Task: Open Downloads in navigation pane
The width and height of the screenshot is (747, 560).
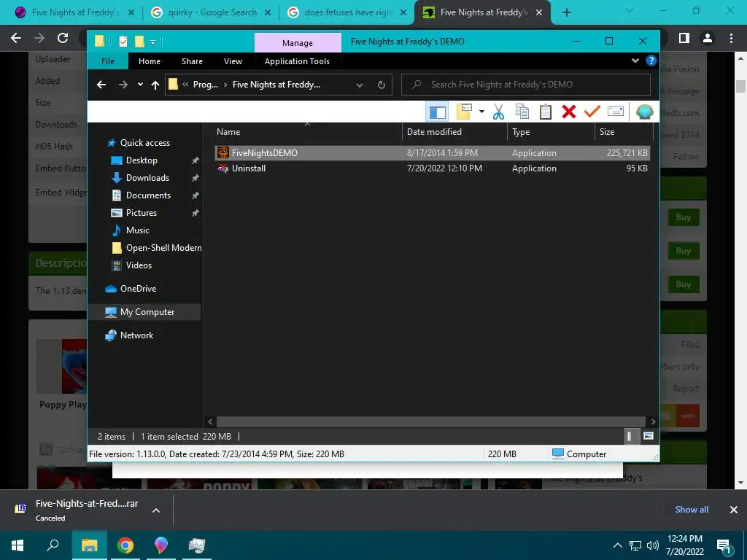Action: tap(147, 178)
